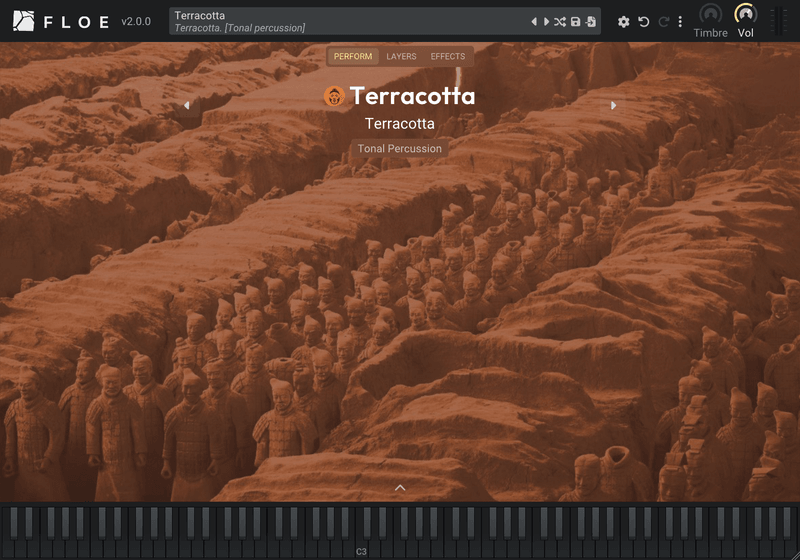Go to the next instrument arrow
This screenshot has width=800, height=560.
coord(613,105)
